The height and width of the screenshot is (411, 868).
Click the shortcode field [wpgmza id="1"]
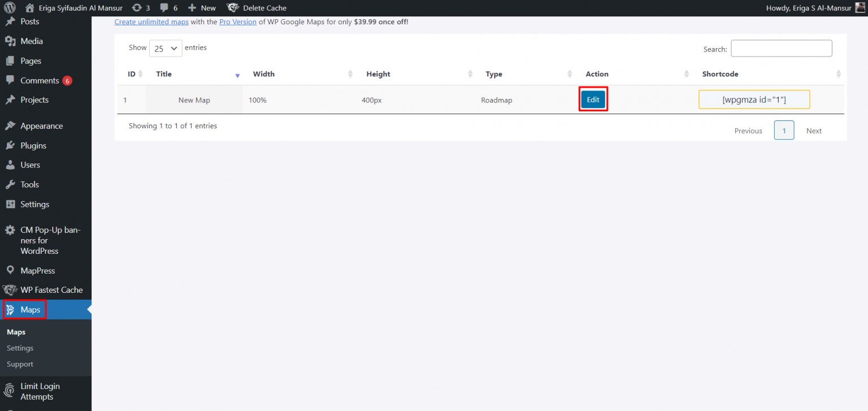[x=754, y=99]
